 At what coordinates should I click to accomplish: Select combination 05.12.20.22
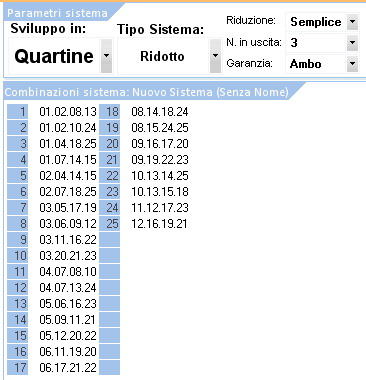(68, 336)
